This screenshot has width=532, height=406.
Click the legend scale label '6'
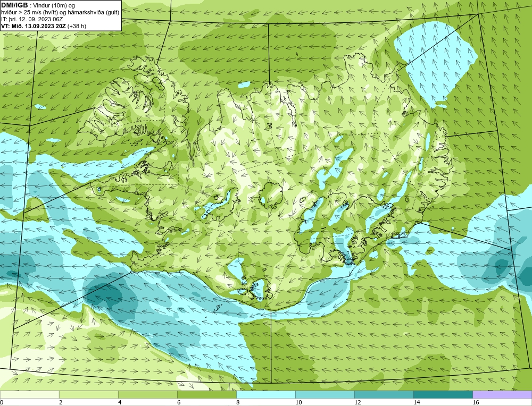tap(179, 402)
